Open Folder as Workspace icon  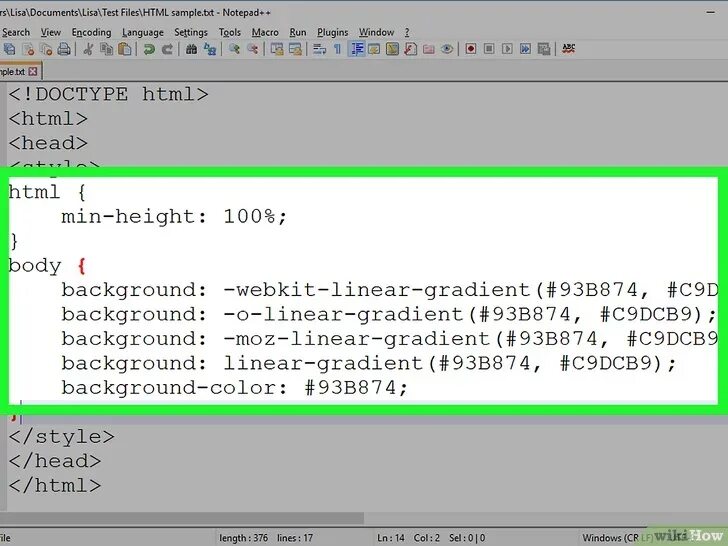[x=429, y=49]
